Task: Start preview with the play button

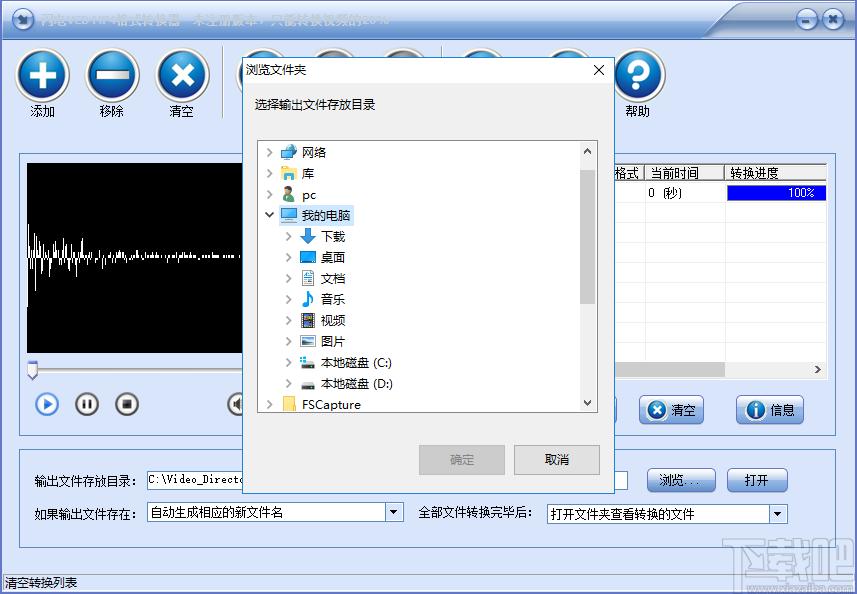Action: click(x=47, y=404)
